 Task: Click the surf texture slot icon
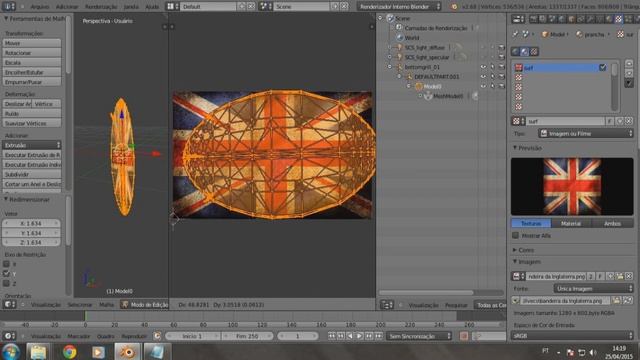click(518, 68)
